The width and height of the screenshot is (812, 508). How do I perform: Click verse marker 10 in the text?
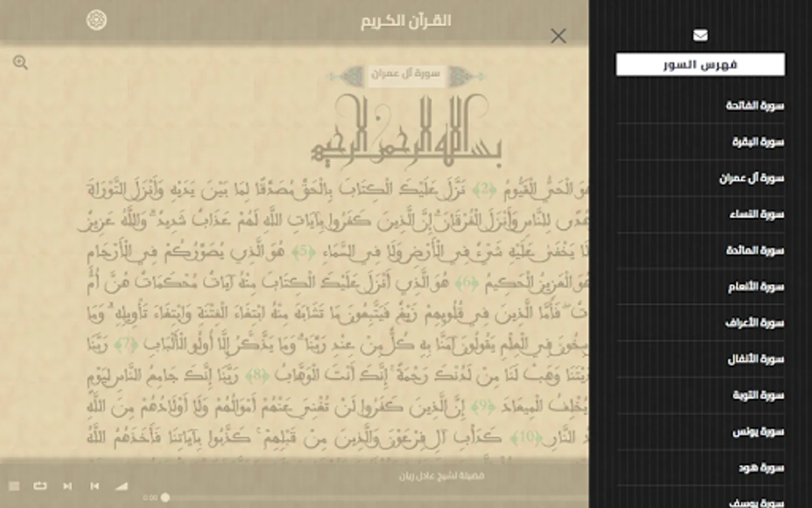point(527,437)
